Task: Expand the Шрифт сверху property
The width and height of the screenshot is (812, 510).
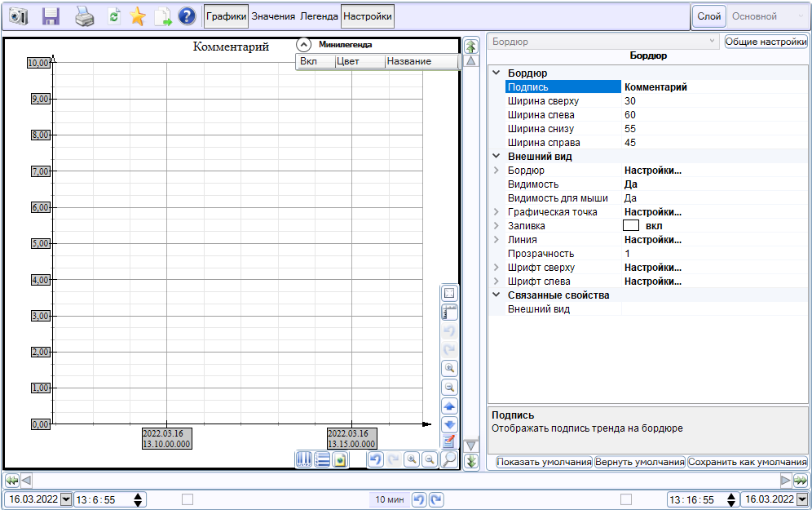Action: coord(496,268)
